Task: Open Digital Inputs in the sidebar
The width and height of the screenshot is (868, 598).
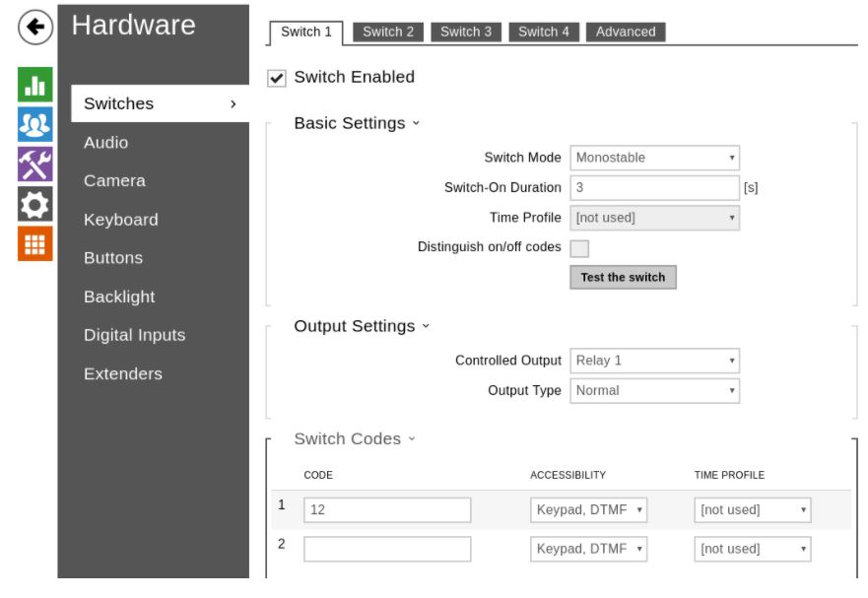Action: [135, 336]
